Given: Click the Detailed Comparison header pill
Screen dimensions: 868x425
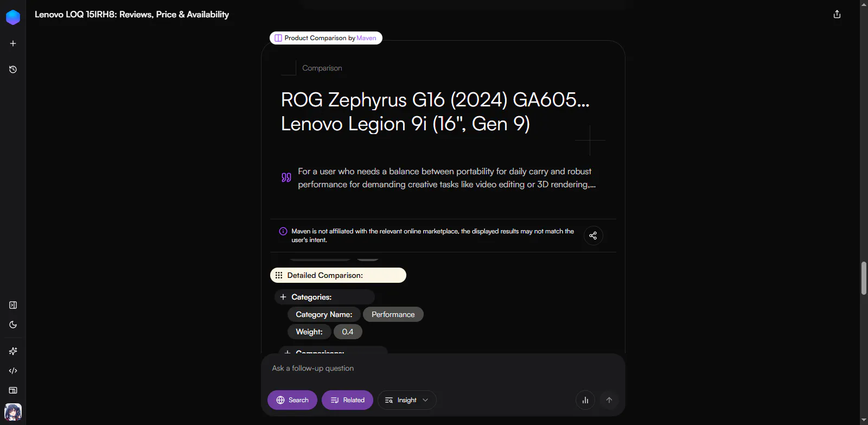Looking at the screenshot, I should coord(338,275).
